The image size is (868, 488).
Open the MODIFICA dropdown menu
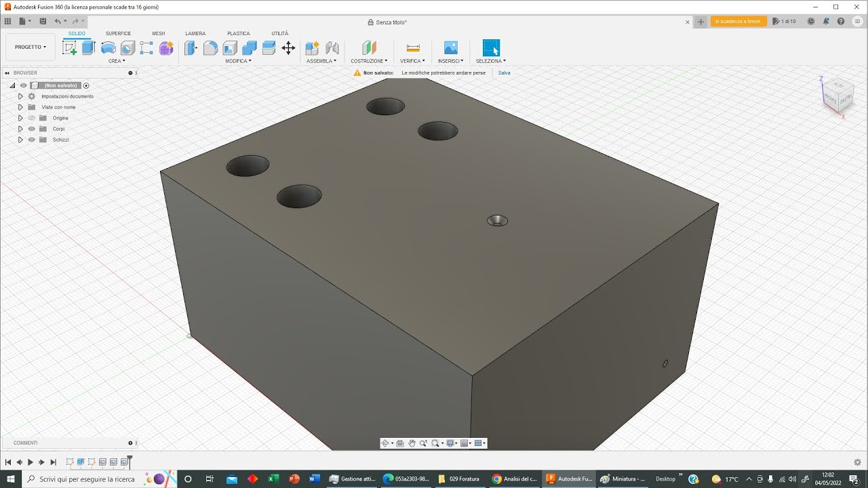tap(239, 61)
